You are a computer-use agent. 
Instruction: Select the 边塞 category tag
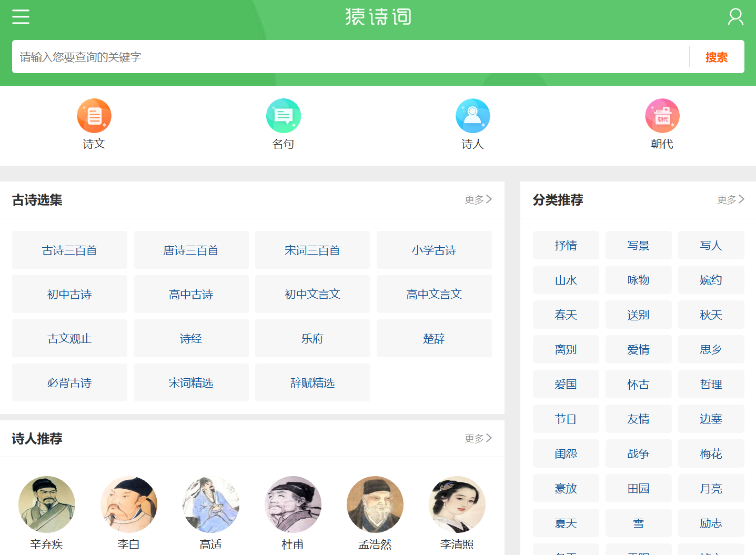click(711, 419)
